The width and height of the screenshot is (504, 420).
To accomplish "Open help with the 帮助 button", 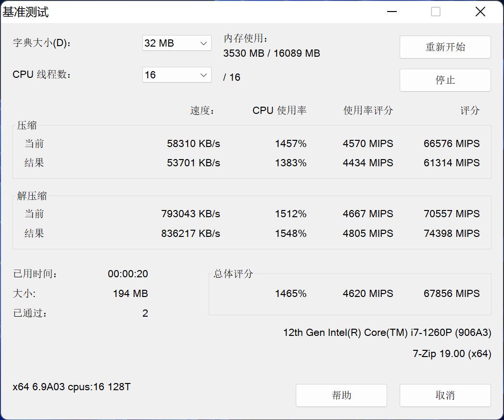I will tap(341, 395).
